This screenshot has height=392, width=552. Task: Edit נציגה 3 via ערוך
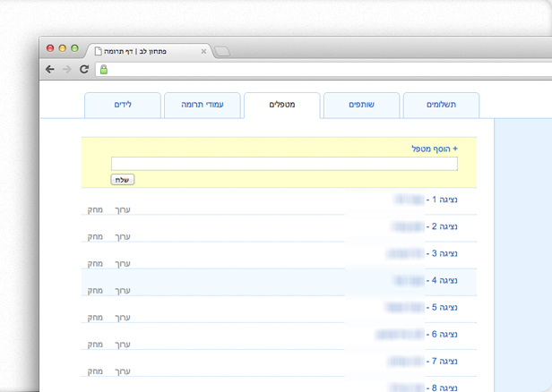123,264
